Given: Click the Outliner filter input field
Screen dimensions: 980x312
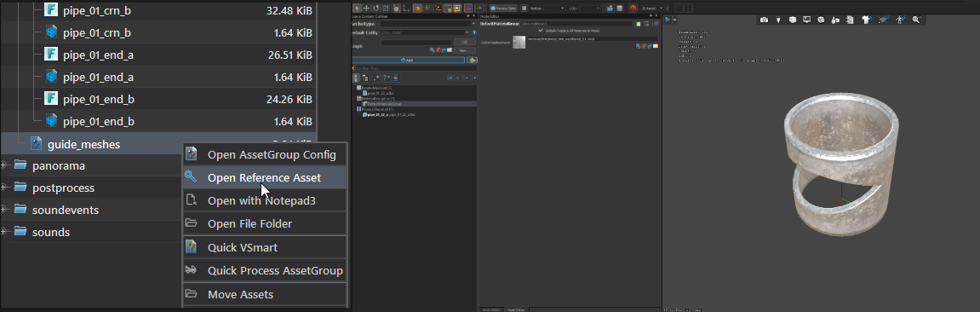Looking at the screenshot, I should pyautogui.click(x=415, y=68).
